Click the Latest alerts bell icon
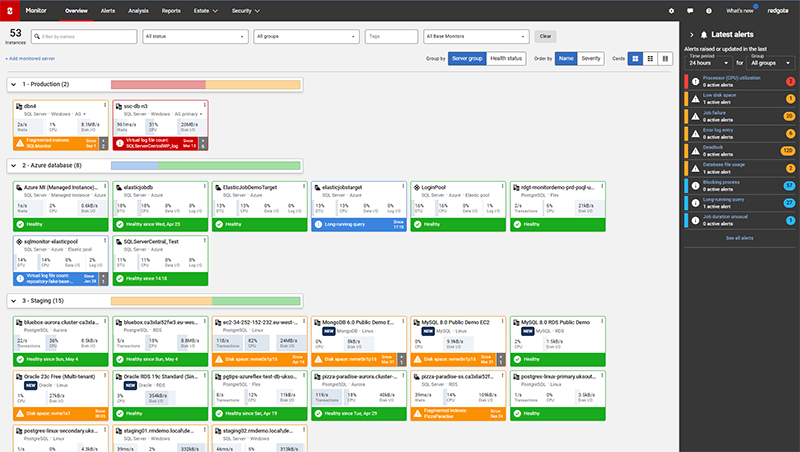The width and height of the screenshot is (800, 452). coord(704,35)
